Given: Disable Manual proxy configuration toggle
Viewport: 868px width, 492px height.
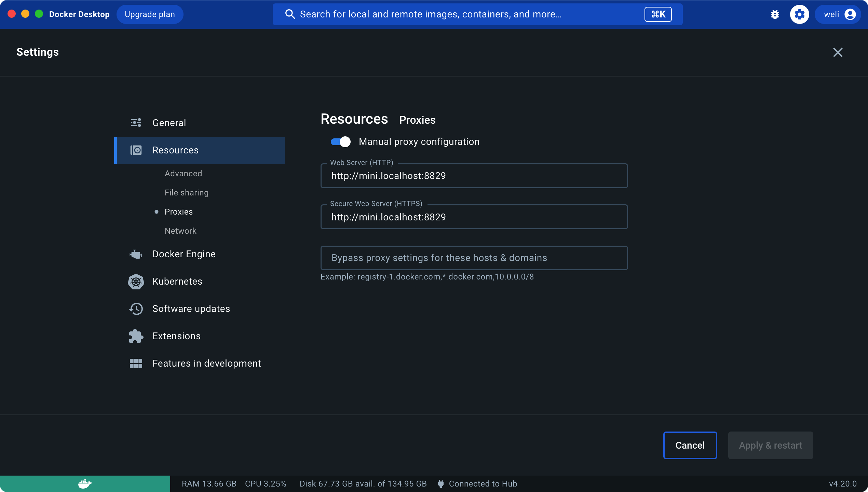Looking at the screenshot, I should [x=340, y=142].
